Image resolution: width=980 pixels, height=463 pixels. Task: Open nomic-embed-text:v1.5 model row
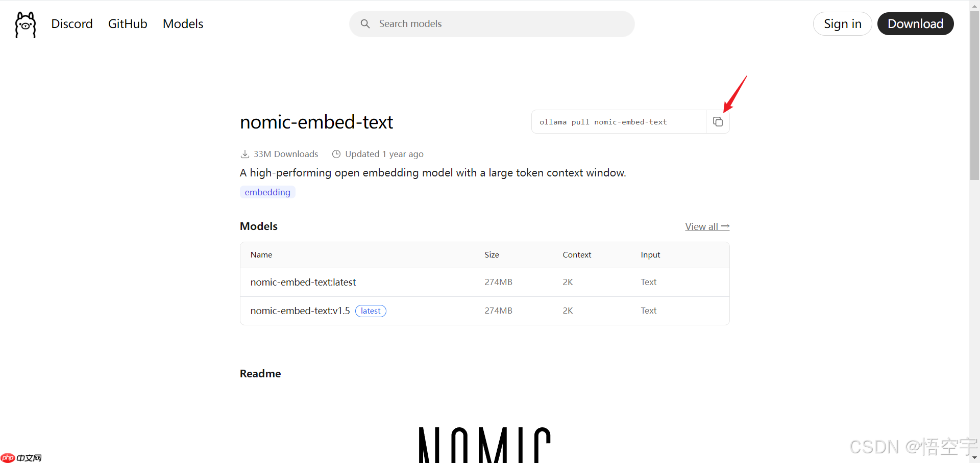pyautogui.click(x=300, y=311)
